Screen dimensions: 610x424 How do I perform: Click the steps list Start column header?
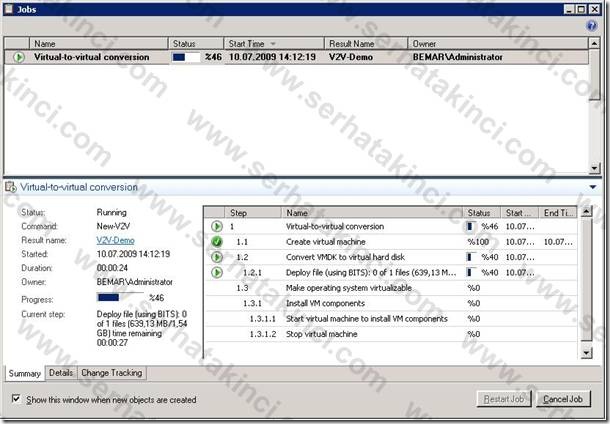click(519, 213)
